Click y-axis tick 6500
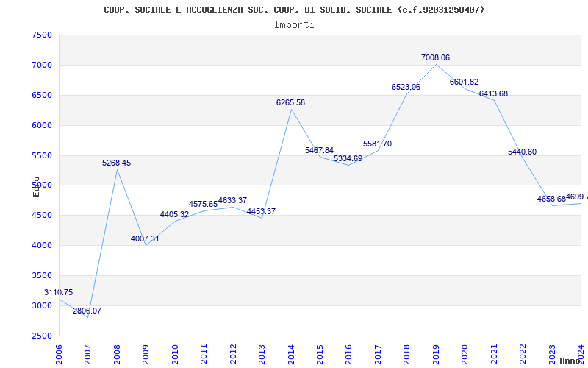588x368 pixels. (42, 95)
